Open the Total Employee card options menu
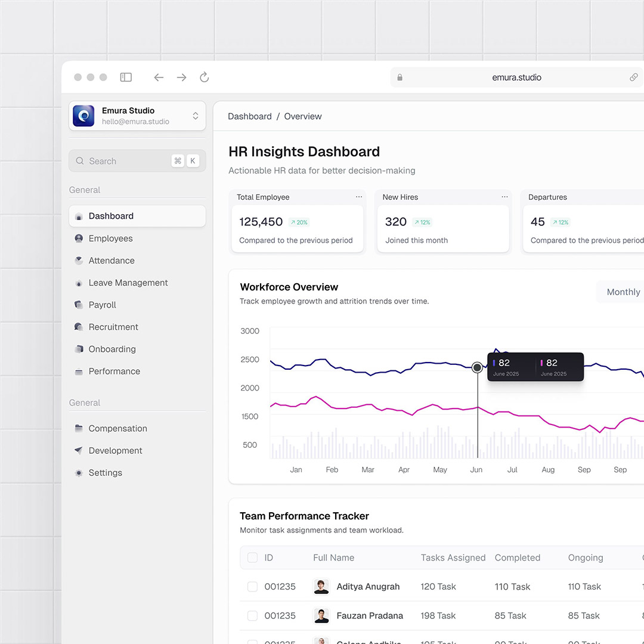This screenshot has width=644, height=644. (358, 196)
